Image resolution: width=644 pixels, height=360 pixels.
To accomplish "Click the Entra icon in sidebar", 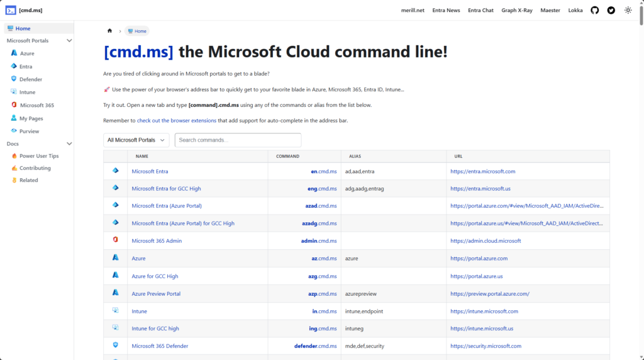I will click(x=14, y=66).
